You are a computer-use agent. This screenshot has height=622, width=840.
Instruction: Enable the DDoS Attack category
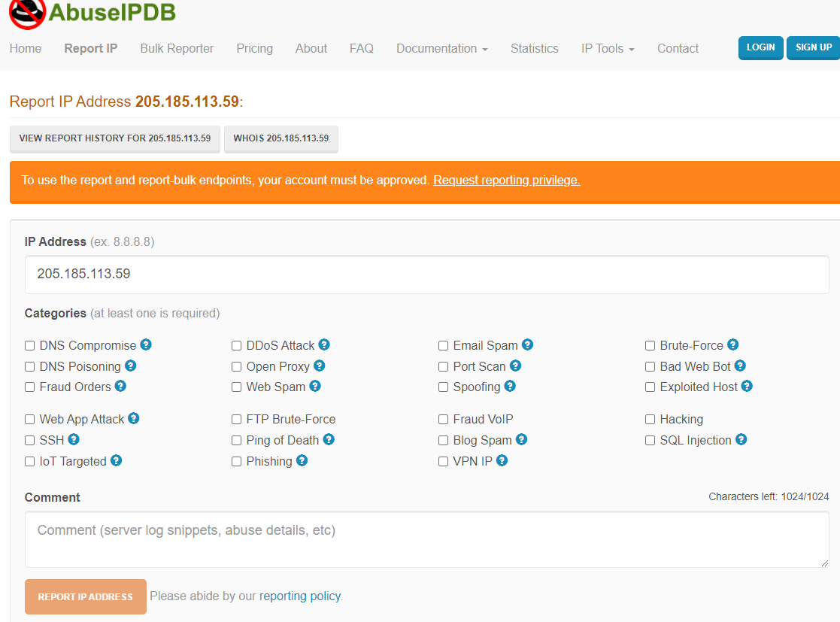237,345
